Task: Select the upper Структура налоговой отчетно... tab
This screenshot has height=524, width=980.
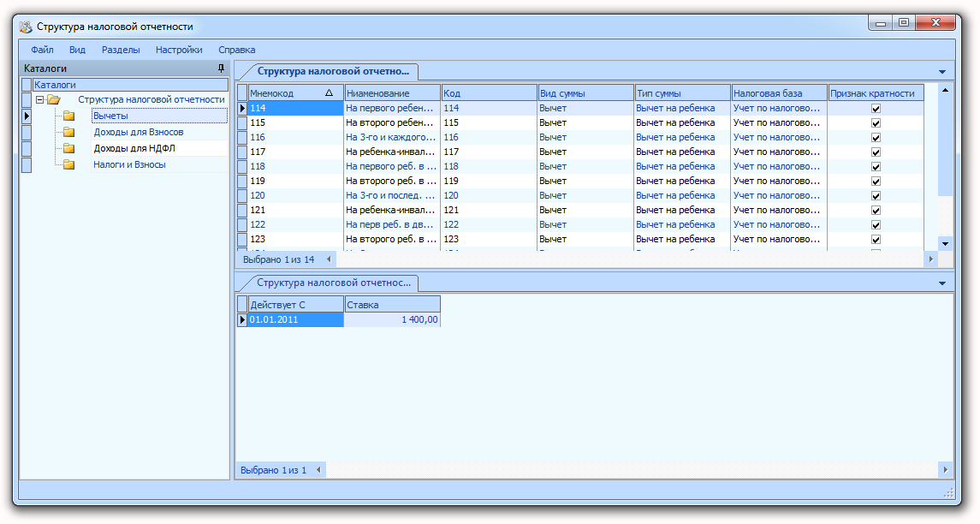Action: click(332, 71)
